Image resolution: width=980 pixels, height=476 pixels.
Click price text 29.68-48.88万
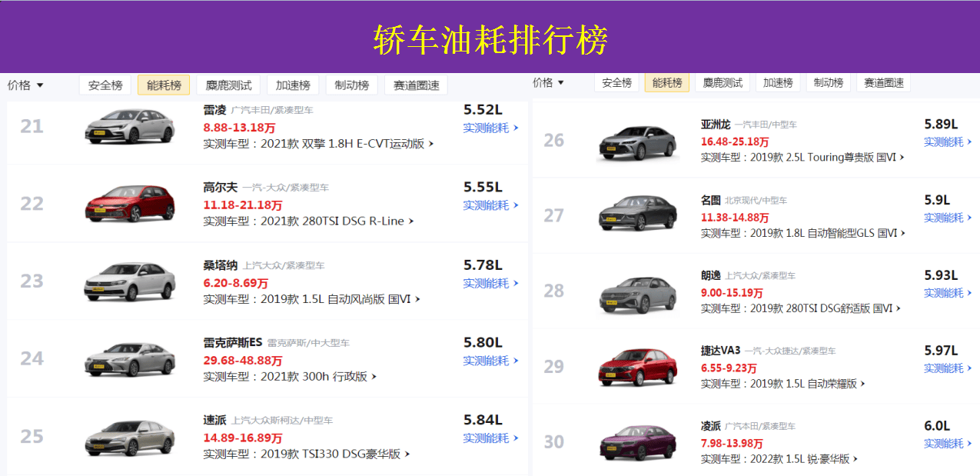click(243, 360)
